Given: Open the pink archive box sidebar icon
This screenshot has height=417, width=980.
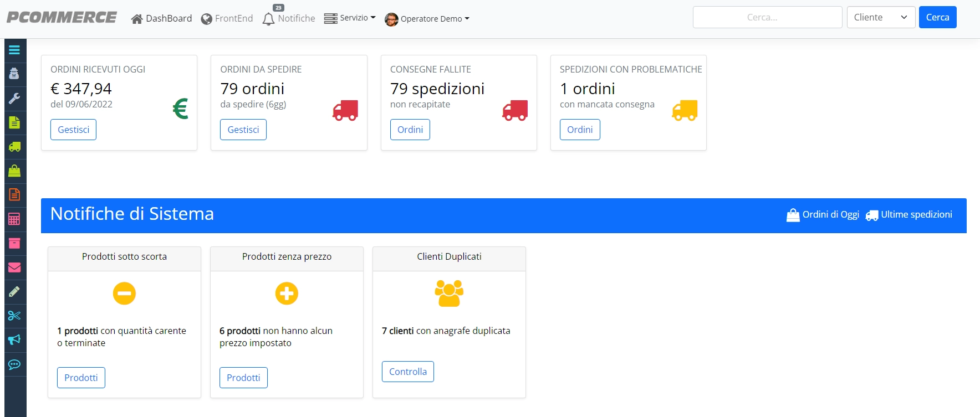Looking at the screenshot, I should pyautogui.click(x=14, y=243).
